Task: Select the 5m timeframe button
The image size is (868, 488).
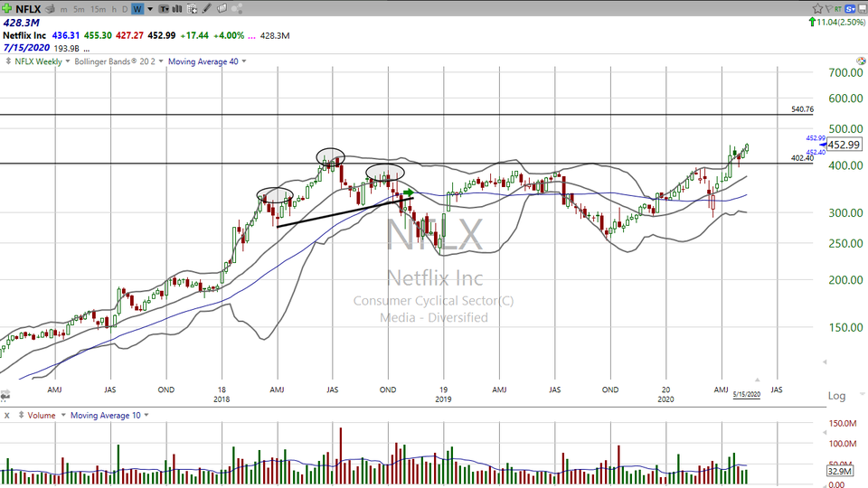Action: pos(79,9)
